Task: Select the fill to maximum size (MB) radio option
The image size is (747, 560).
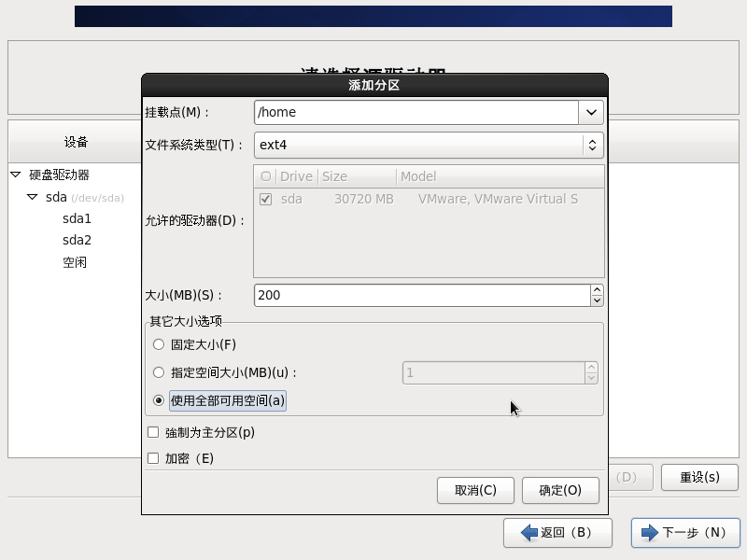Action: click(159, 372)
